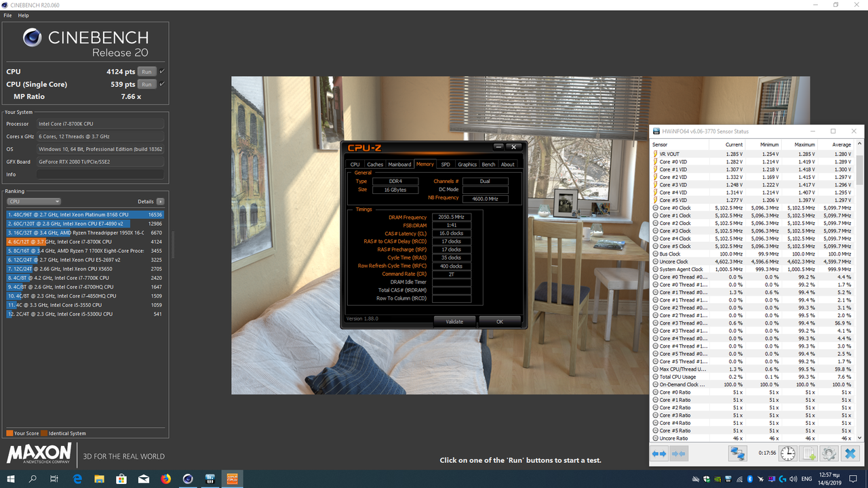Switch to HWiNFO taskbar icon
This screenshot has height=488, width=868.
click(x=210, y=479)
